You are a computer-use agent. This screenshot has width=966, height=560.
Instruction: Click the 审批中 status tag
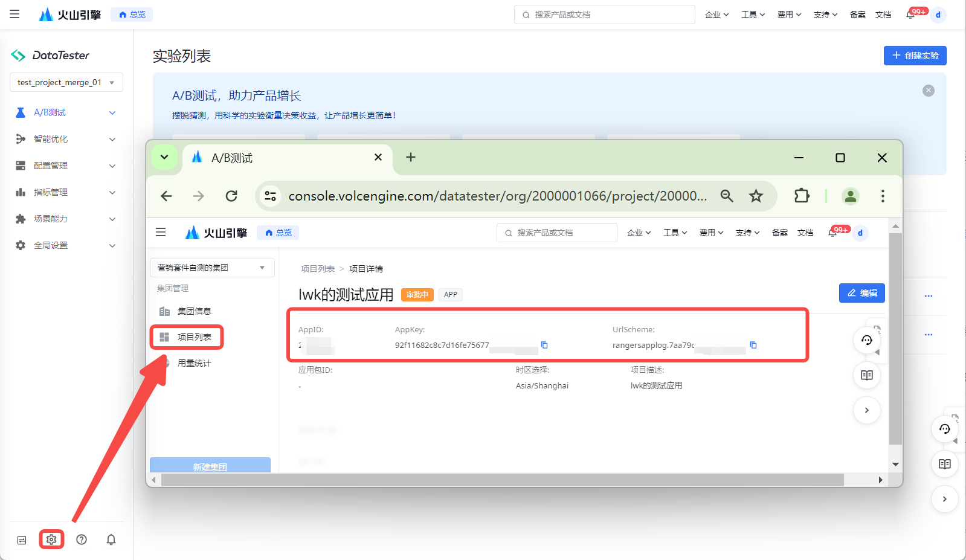point(417,295)
